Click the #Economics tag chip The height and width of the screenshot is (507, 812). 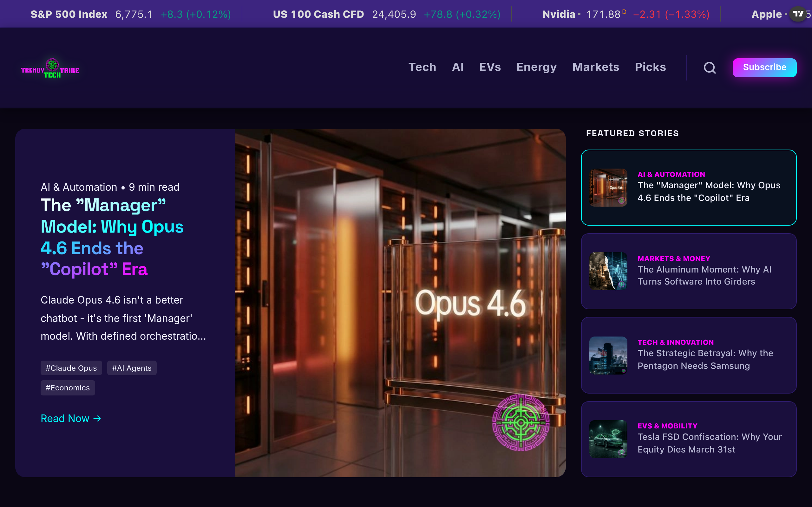tap(68, 388)
